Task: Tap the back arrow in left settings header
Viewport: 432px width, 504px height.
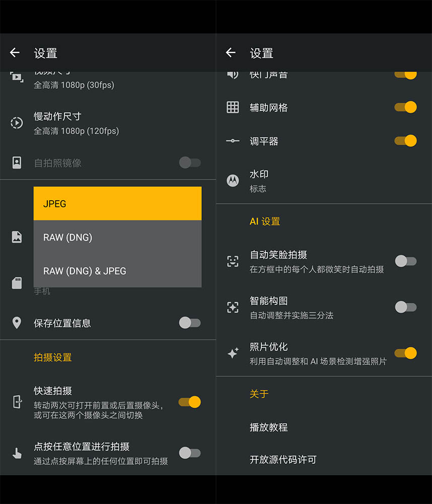Action: point(15,52)
